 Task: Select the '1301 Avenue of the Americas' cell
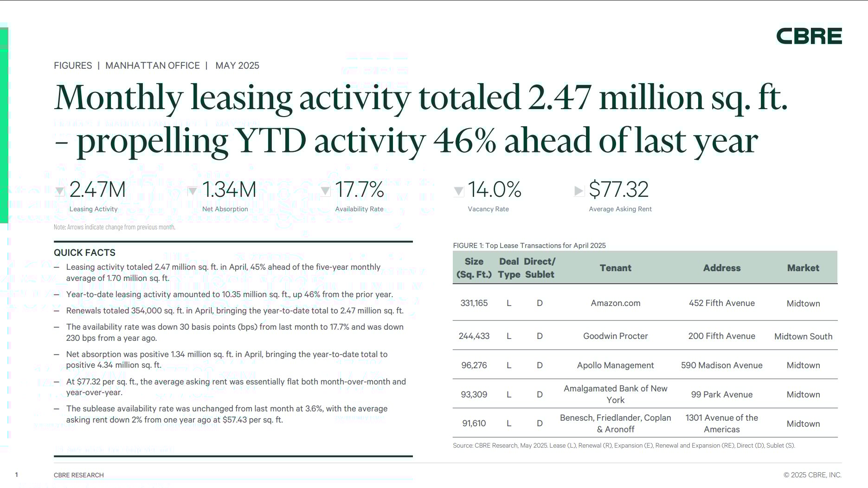[x=722, y=423]
